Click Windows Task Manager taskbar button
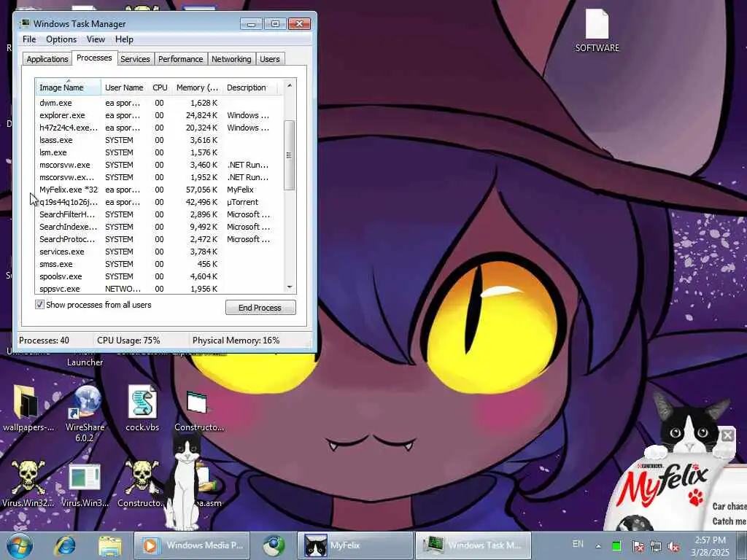Screen dimensions: 747x560 click(x=473, y=545)
